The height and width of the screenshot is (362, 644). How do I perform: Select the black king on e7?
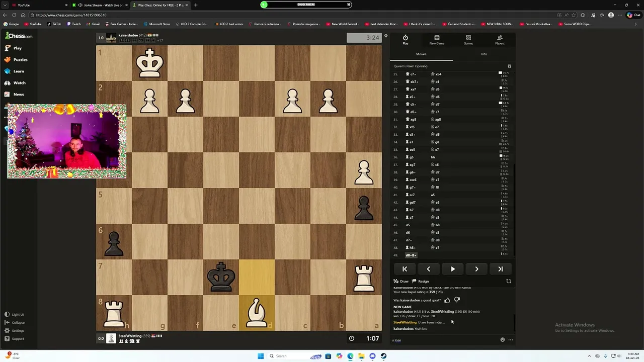pos(221,277)
